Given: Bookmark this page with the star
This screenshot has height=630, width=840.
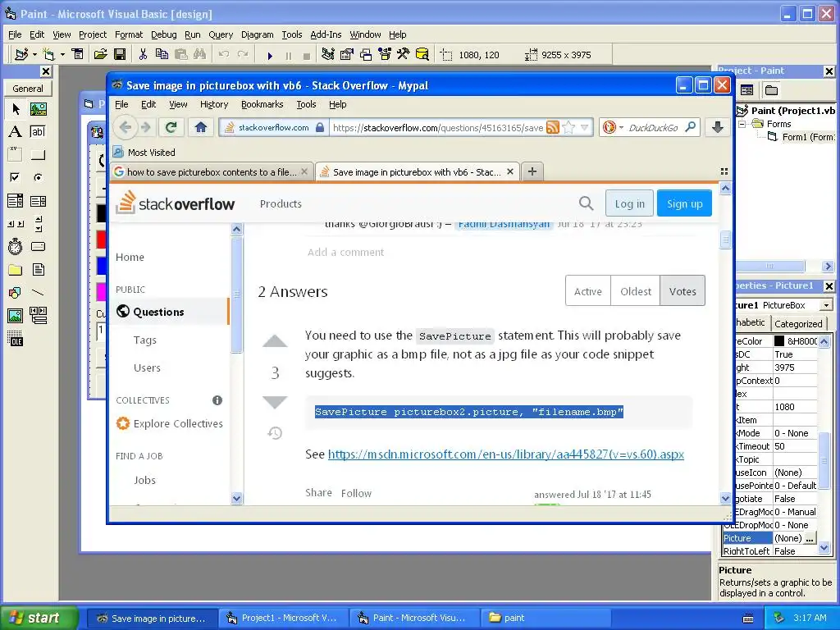Looking at the screenshot, I should tap(569, 127).
